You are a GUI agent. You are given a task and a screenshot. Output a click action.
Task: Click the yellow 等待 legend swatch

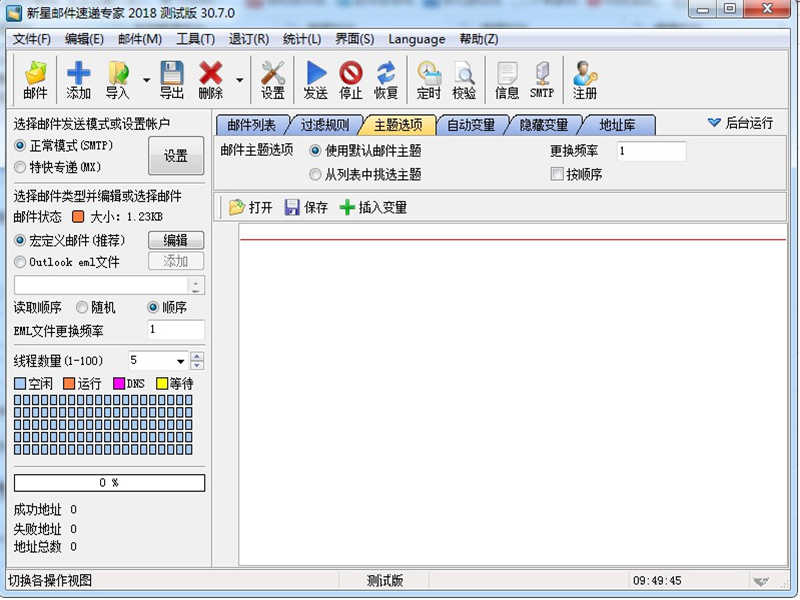(162, 384)
